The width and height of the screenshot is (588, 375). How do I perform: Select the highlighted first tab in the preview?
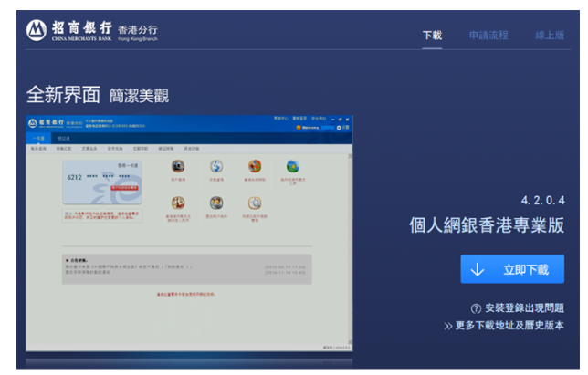click(x=38, y=139)
